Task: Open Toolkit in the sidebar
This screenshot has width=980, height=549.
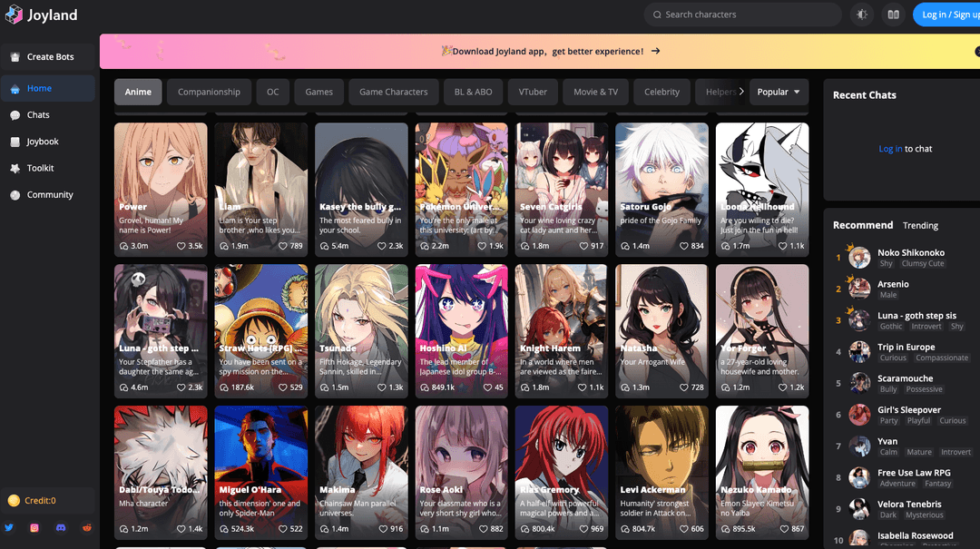Action: point(47,168)
